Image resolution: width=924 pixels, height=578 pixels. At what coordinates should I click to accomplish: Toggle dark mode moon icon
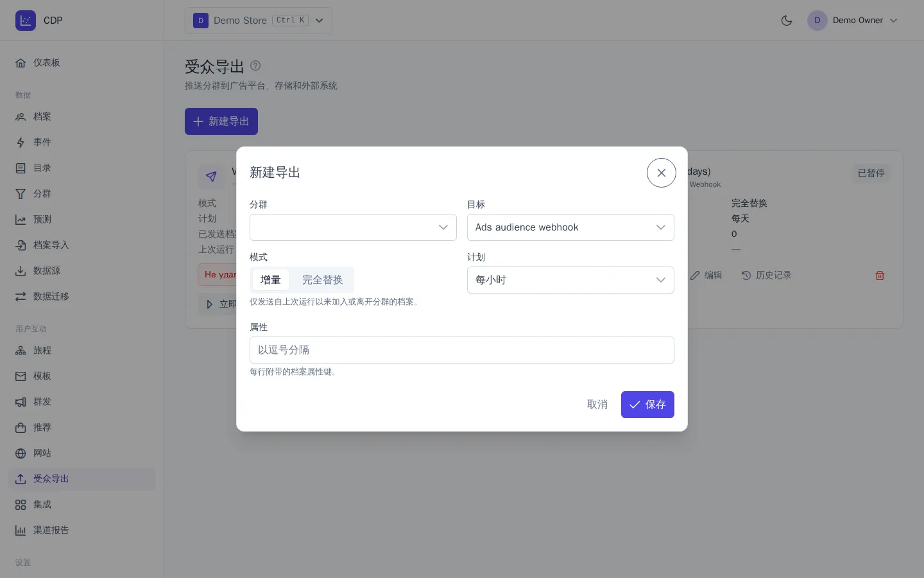[787, 21]
